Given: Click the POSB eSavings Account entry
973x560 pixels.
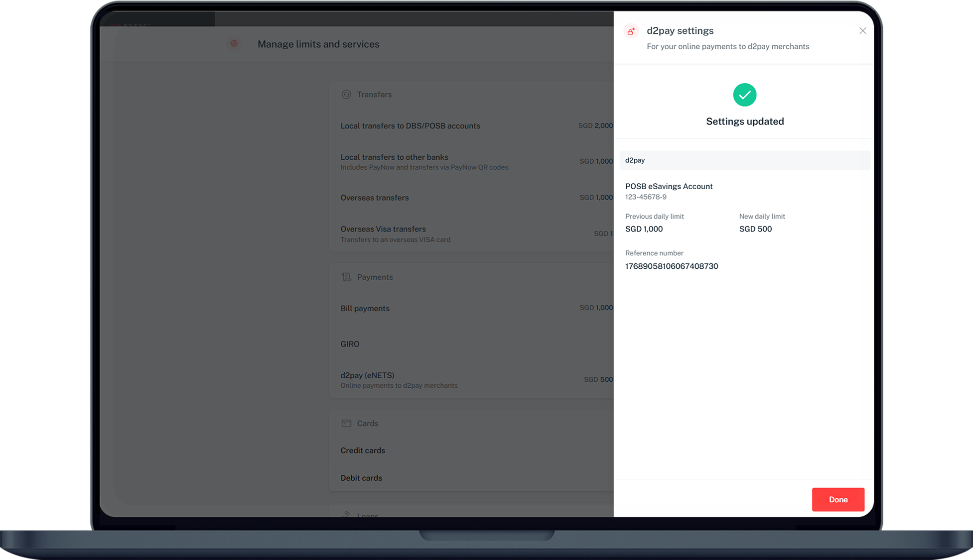Looking at the screenshot, I should coord(669,187).
